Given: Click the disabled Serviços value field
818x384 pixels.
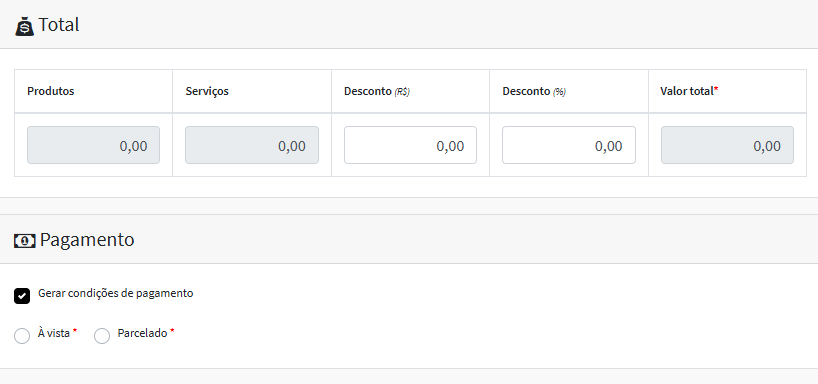Looking at the screenshot, I should pyautogui.click(x=252, y=145).
